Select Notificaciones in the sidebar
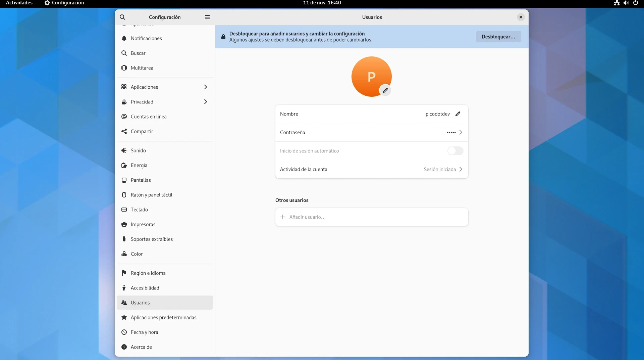This screenshot has width=644, height=360. pos(146,38)
